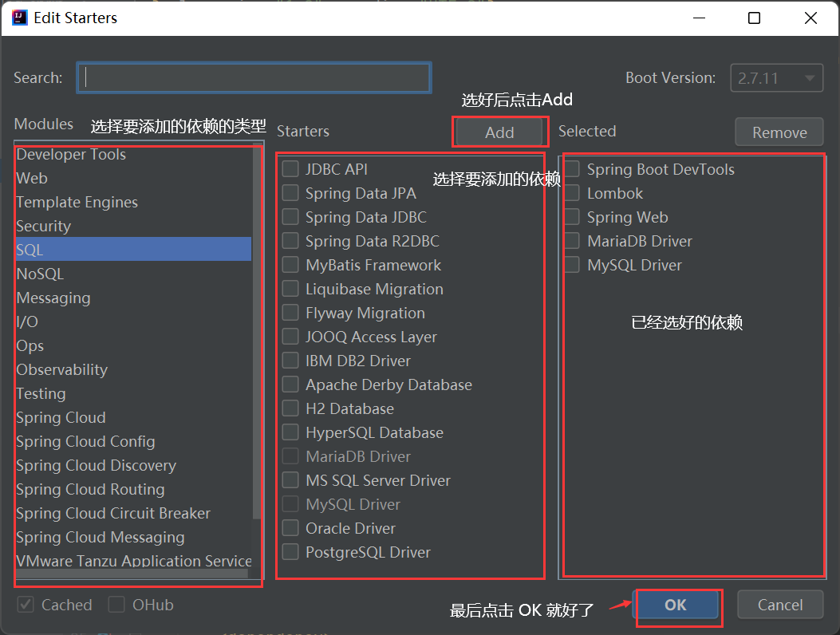
Task: Select the Spring Cloud module
Action: pos(133,417)
